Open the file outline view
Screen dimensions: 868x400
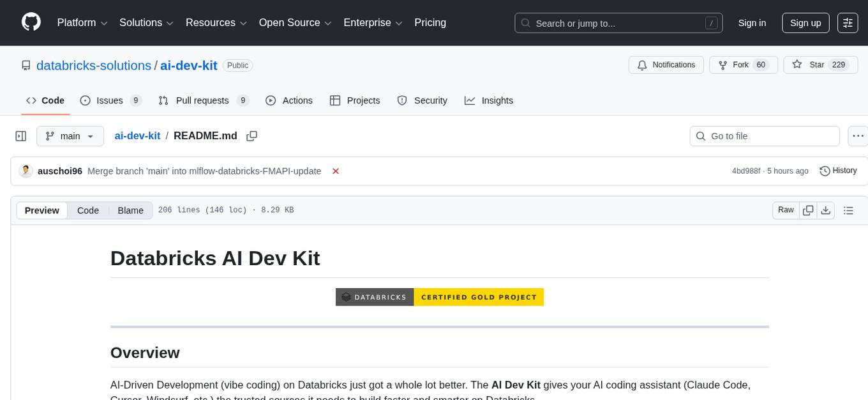849,210
